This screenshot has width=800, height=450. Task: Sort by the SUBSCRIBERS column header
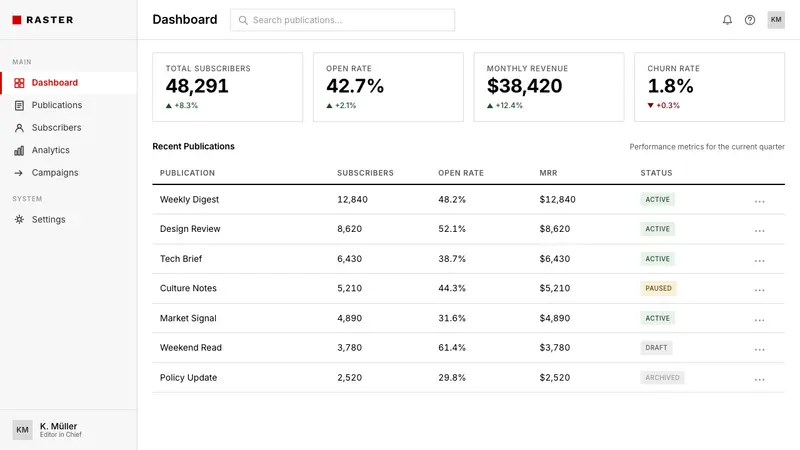(365, 173)
